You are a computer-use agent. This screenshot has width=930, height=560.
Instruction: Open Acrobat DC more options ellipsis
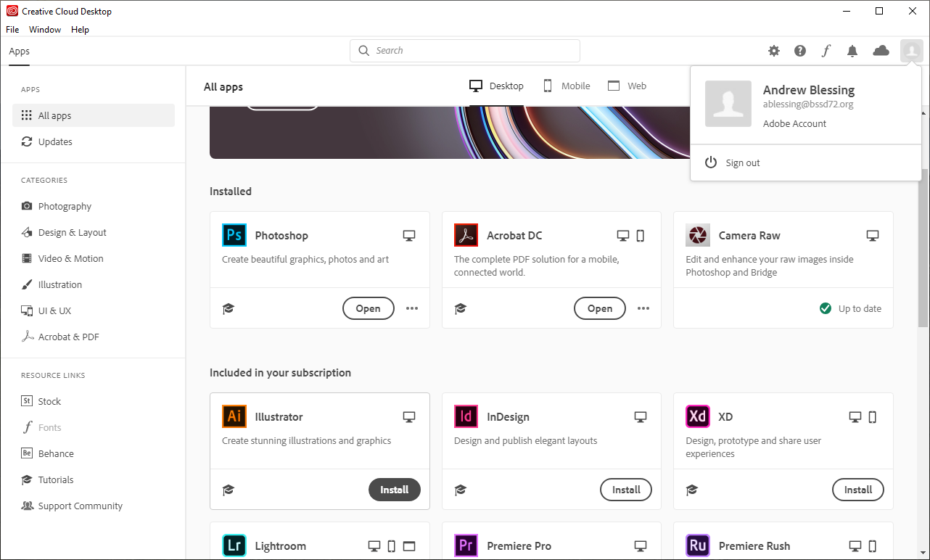pyautogui.click(x=643, y=308)
